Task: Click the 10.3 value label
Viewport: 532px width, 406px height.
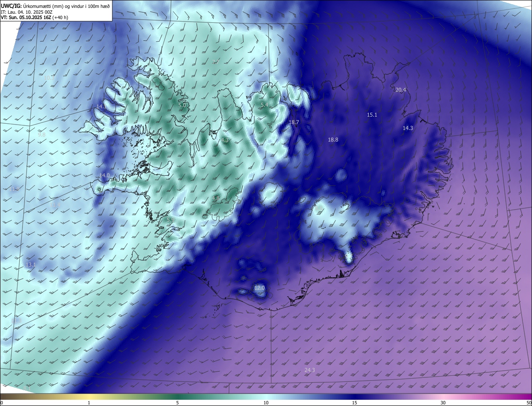Action: click(49, 78)
